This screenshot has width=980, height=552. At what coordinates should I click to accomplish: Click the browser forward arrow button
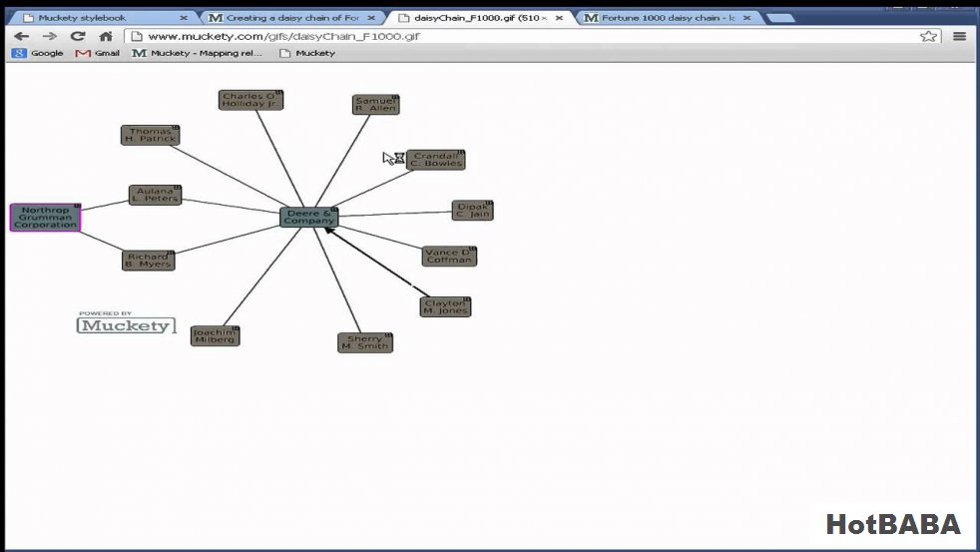pyautogui.click(x=49, y=36)
